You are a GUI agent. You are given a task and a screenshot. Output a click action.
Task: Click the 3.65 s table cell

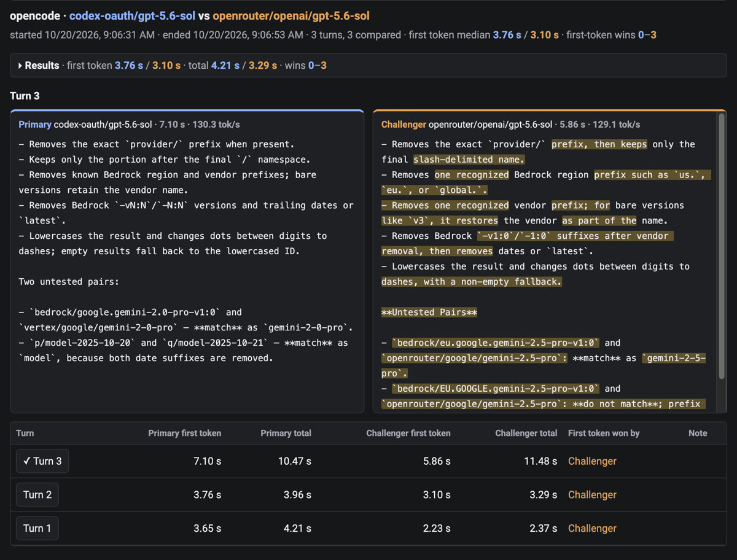tap(207, 528)
